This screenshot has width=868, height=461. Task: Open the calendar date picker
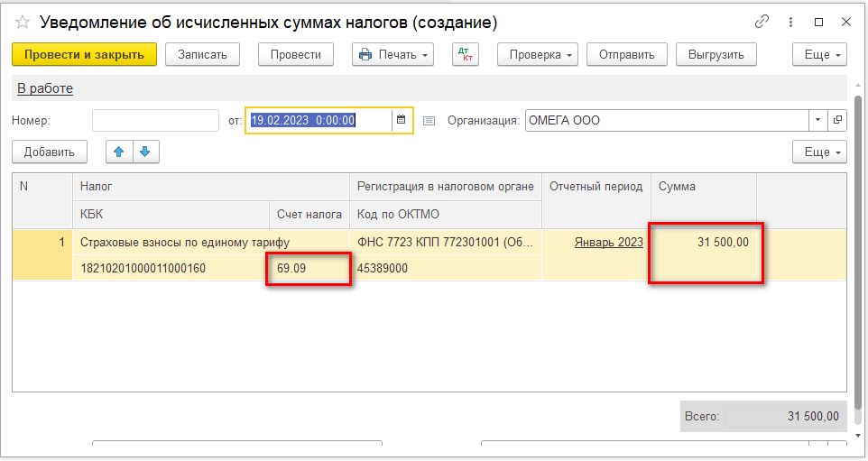(402, 120)
